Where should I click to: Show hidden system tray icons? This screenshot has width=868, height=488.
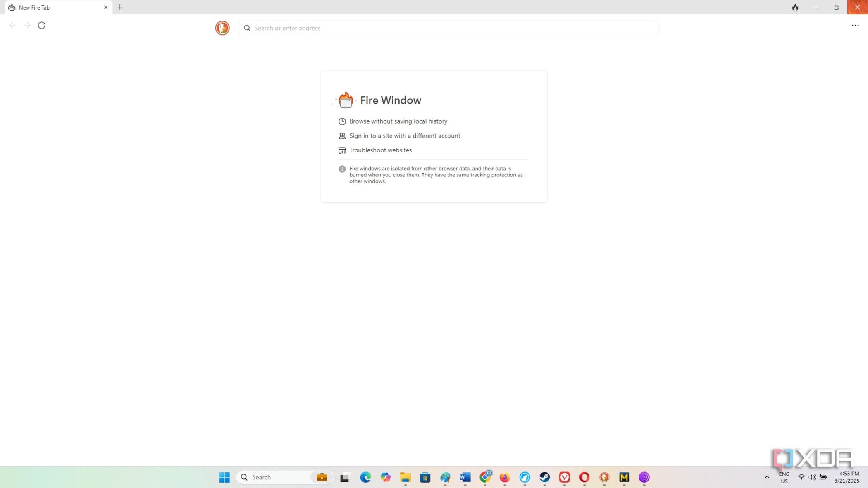(x=767, y=477)
